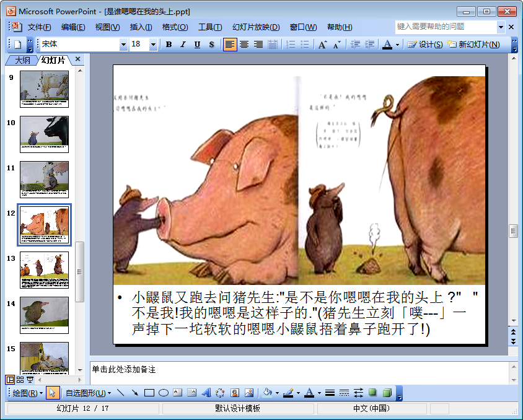Insert a picture from file

pyautogui.click(x=249, y=393)
